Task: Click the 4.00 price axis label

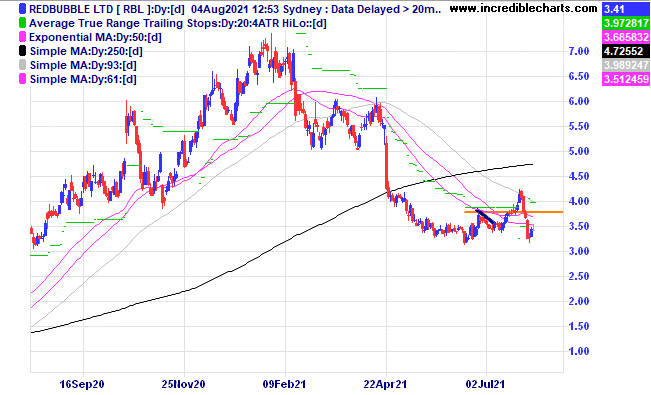Action: coord(579,201)
